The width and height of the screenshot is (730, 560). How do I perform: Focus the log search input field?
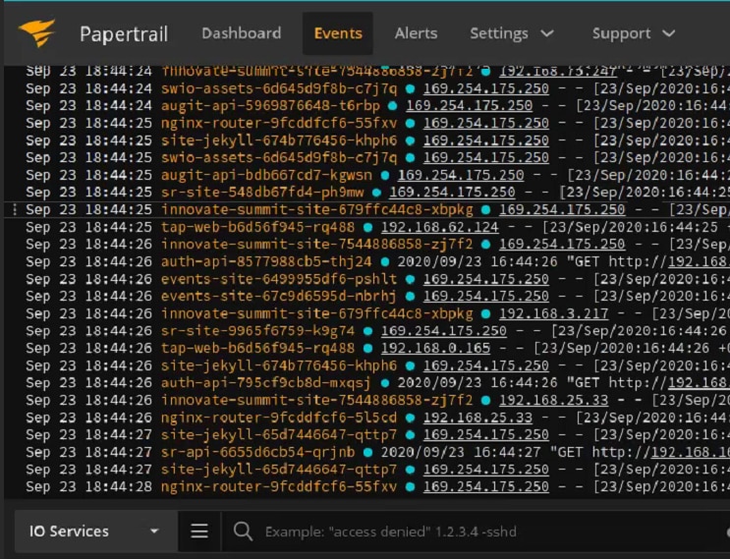click(x=475, y=532)
